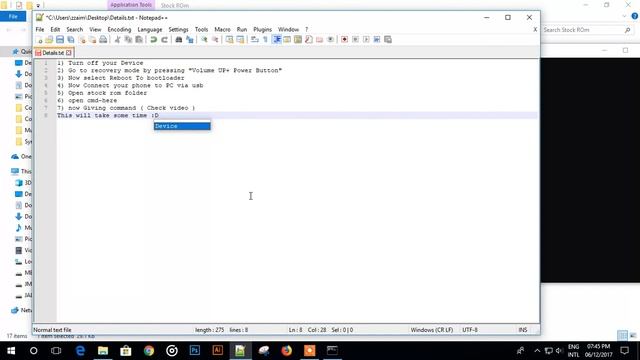Toggle the Indent guide toolbar icon
640x360 pixels.
tap(277, 40)
